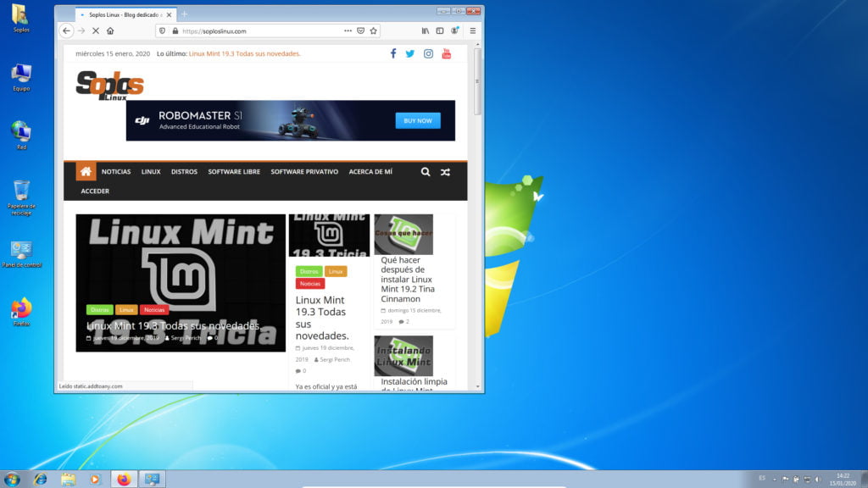
Task: Click the padlock site security icon
Action: (175, 31)
